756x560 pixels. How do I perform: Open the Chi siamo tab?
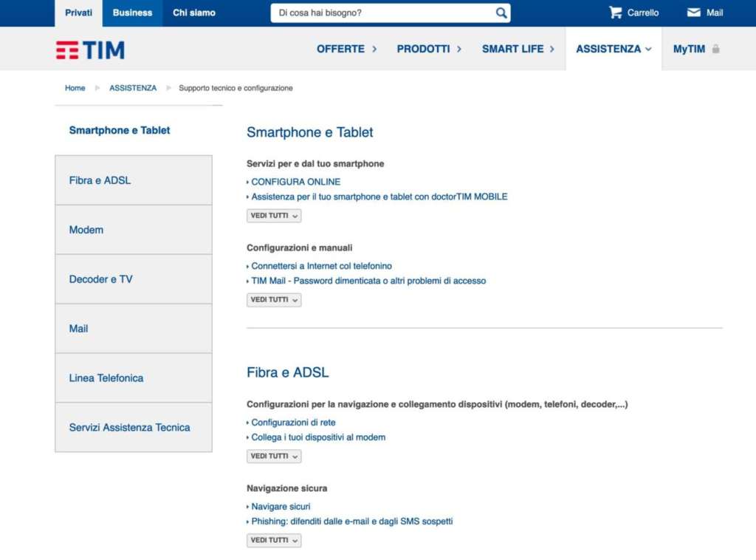click(x=194, y=13)
